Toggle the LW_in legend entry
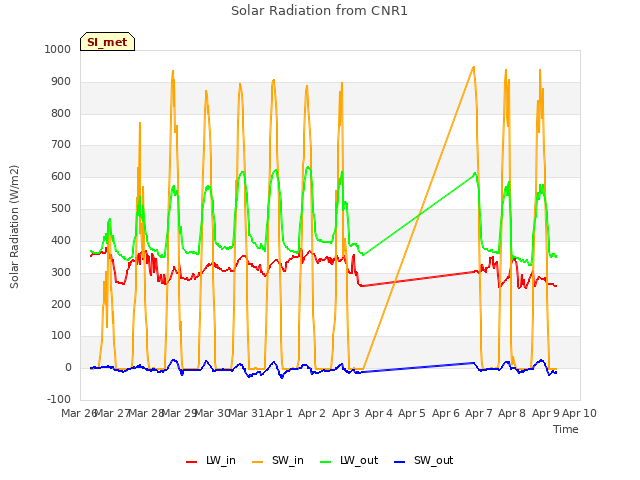The width and height of the screenshot is (640, 480). pos(211,460)
